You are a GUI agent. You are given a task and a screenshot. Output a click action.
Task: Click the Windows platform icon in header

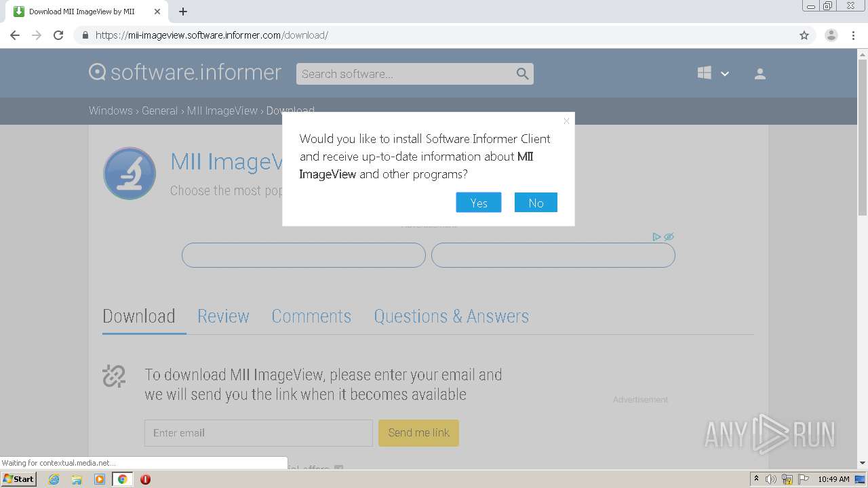(705, 73)
